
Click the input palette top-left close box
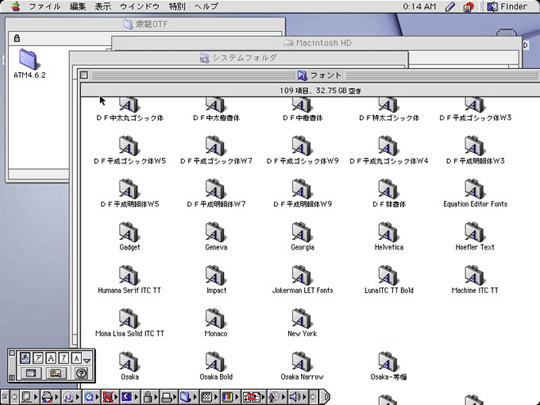pos(12,353)
